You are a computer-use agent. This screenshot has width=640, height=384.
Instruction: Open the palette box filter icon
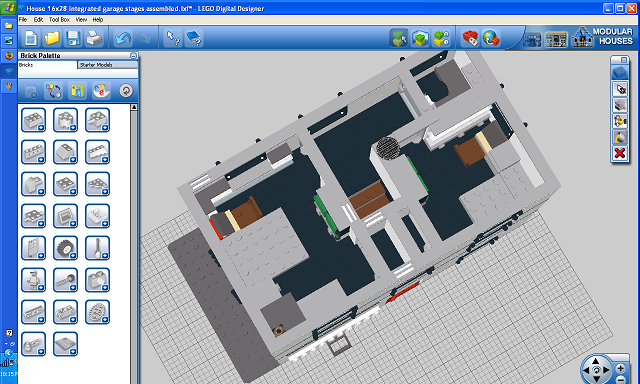click(78, 91)
